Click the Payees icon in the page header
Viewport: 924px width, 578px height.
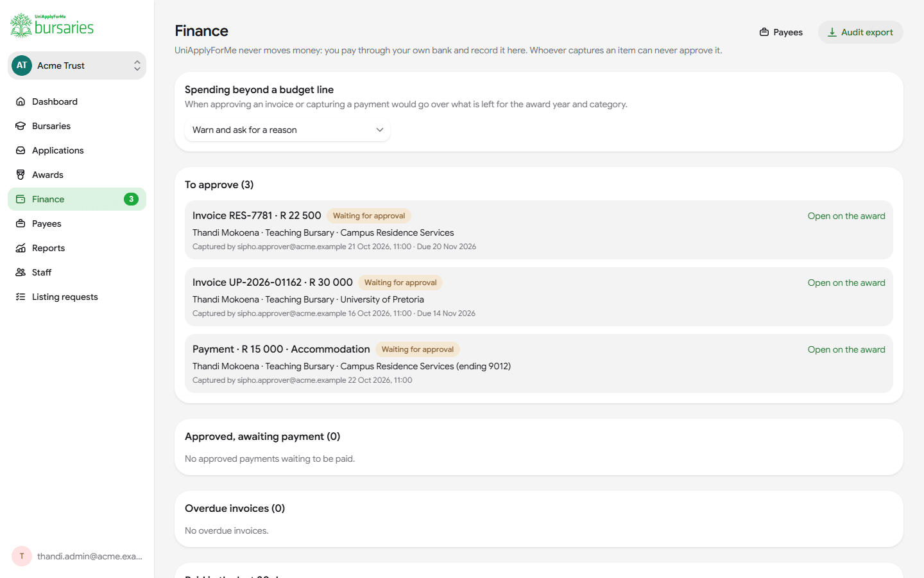tap(764, 32)
